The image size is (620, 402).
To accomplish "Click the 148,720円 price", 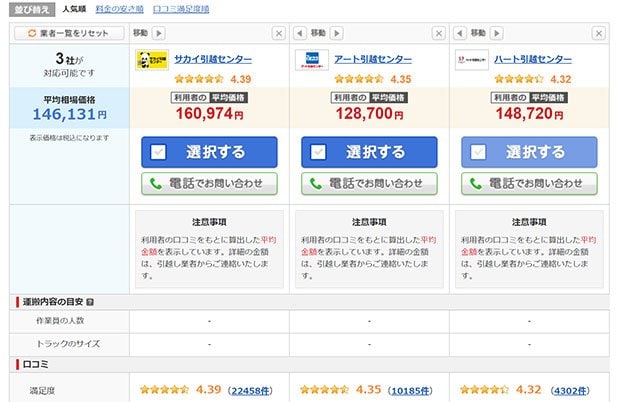I will click(x=529, y=114).
